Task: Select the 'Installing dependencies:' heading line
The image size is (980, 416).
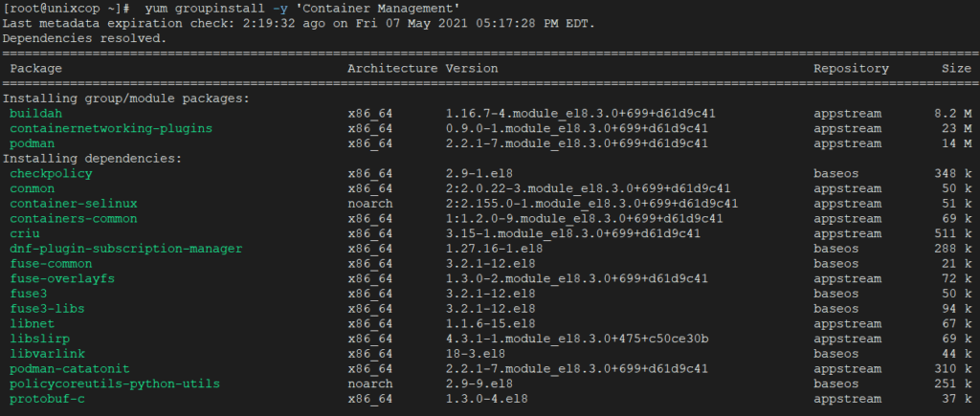Action: point(93,159)
